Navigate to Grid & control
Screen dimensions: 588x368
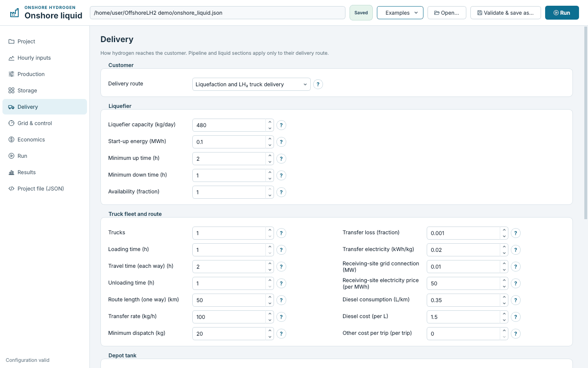tap(45, 123)
